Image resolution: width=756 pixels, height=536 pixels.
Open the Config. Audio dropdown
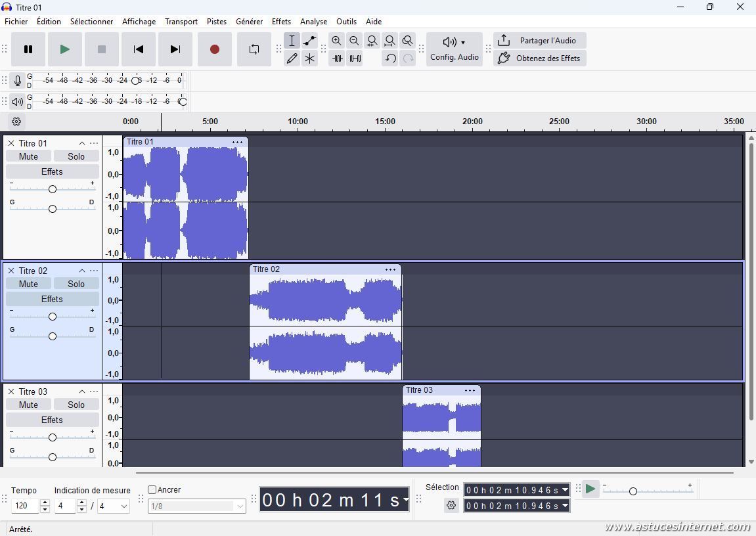click(454, 49)
